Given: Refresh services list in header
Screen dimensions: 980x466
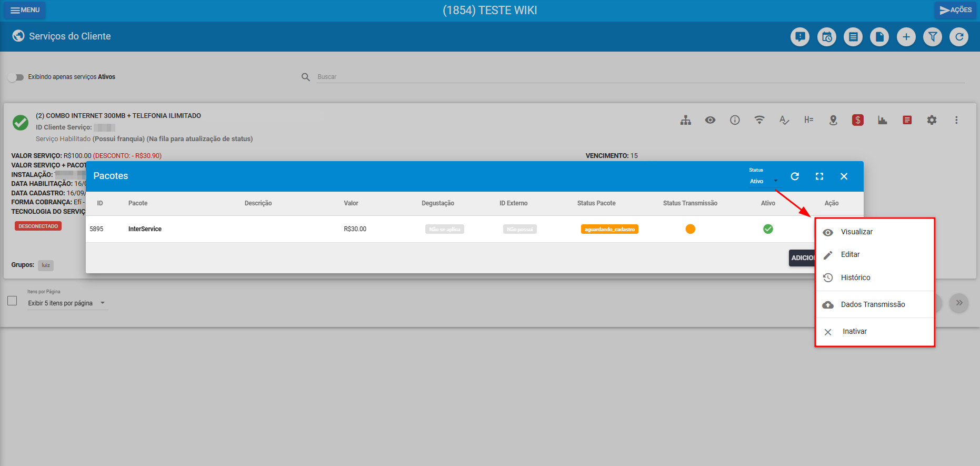Looking at the screenshot, I should click(959, 37).
